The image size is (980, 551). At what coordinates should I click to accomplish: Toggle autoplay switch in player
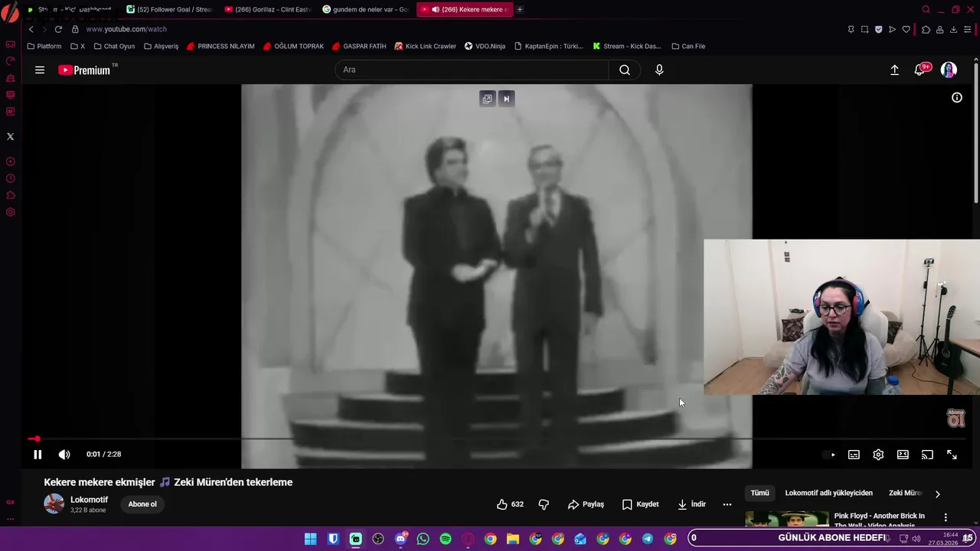pyautogui.click(x=831, y=455)
